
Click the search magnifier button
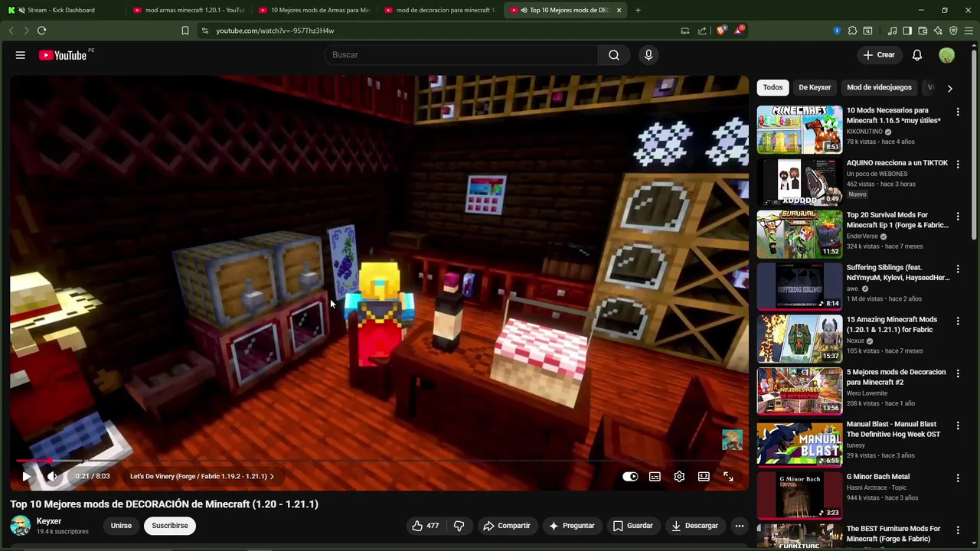pyautogui.click(x=614, y=55)
